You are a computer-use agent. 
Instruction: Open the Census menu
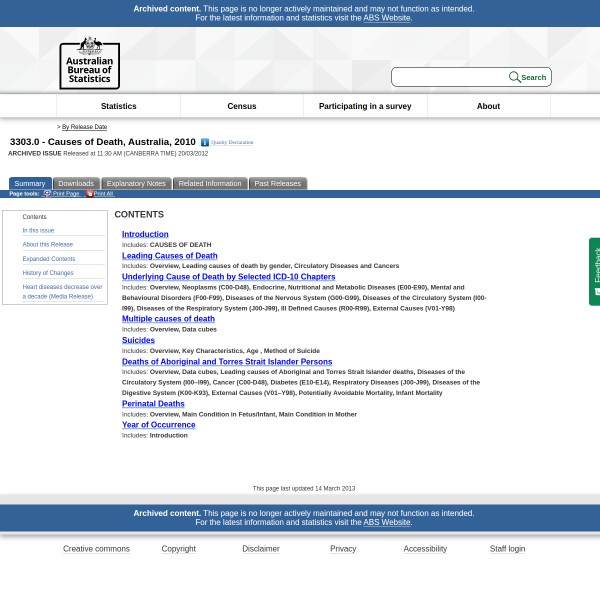tap(242, 106)
